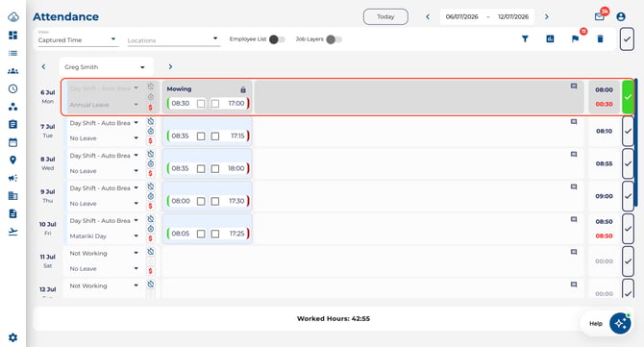Open the buildings sidebar icon
Image resolution: width=644 pixels, height=347 pixels.
[12, 196]
